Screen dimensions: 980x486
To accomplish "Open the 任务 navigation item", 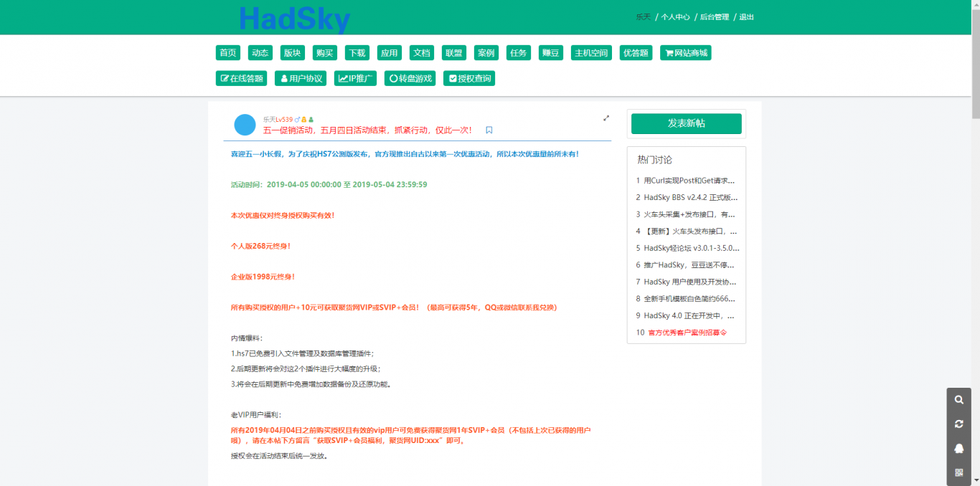I will pyautogui.click(x=518, y=53).
